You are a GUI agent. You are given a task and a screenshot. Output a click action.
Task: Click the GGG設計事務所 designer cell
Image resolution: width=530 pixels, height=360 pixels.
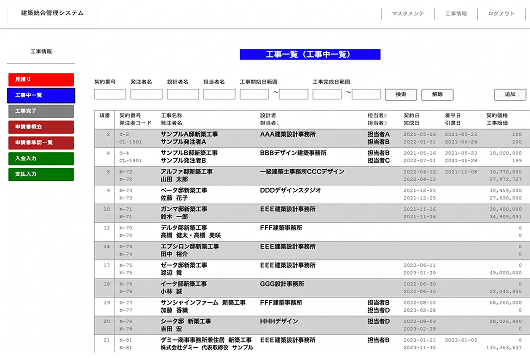pos(282,284)
